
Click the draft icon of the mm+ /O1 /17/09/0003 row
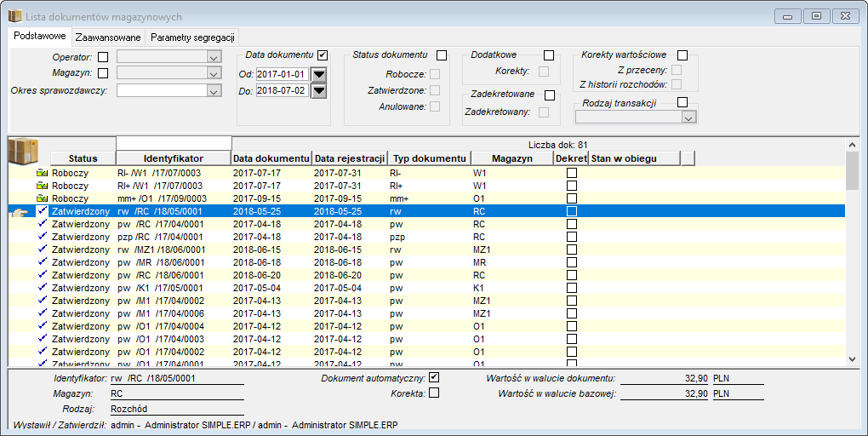pyautogui.click(x=42, y=198)
